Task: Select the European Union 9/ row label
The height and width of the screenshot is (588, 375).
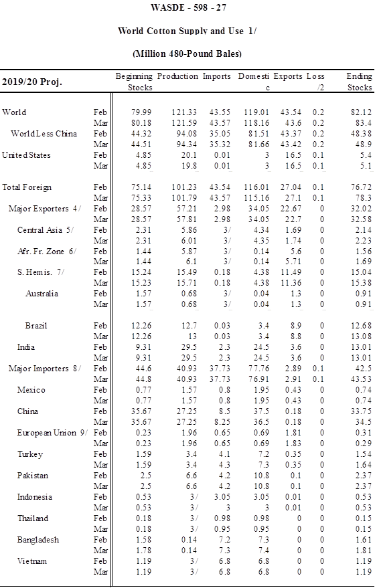Action: click(52, 432)
